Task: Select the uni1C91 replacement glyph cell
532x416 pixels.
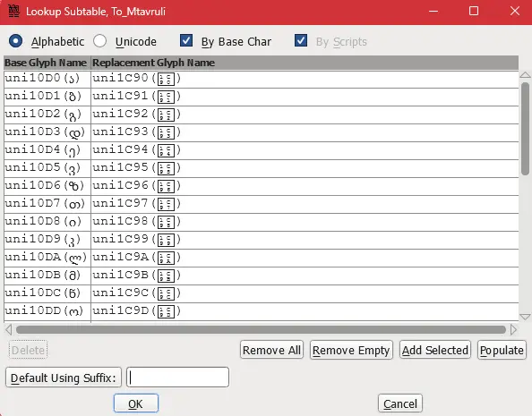Action: [x=305, y=97]
